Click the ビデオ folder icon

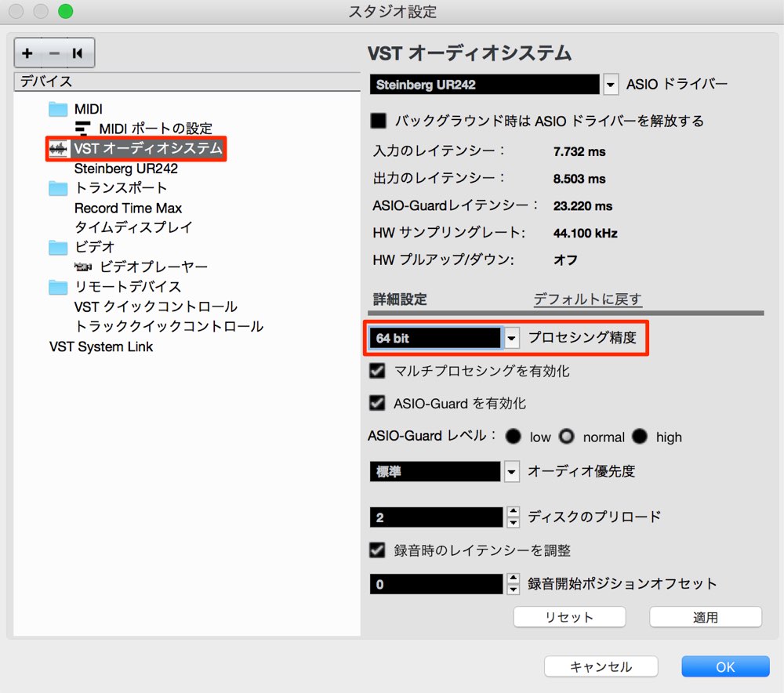click(x=58, y=247)
